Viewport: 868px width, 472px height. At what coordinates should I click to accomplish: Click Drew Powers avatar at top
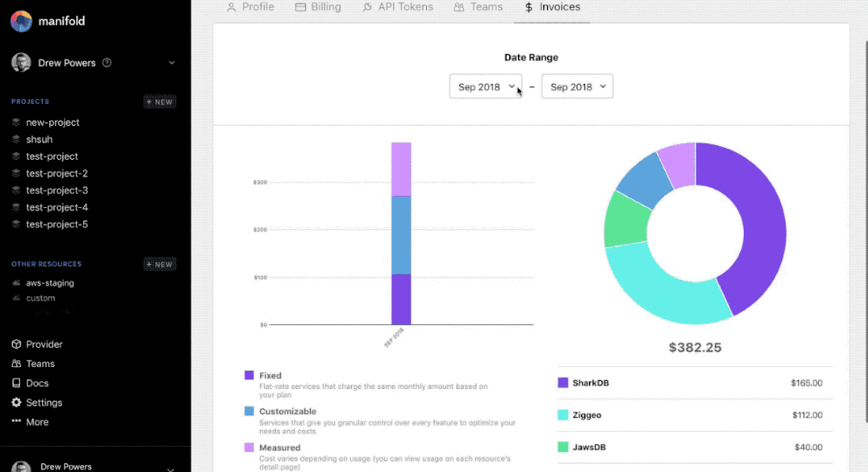(x=21, y=63)
